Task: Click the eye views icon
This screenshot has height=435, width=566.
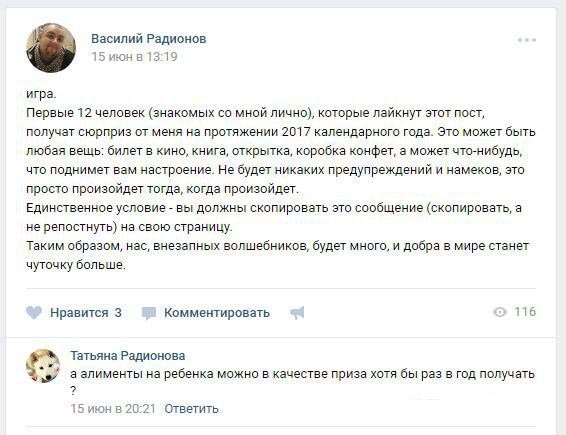Action: 500,312
